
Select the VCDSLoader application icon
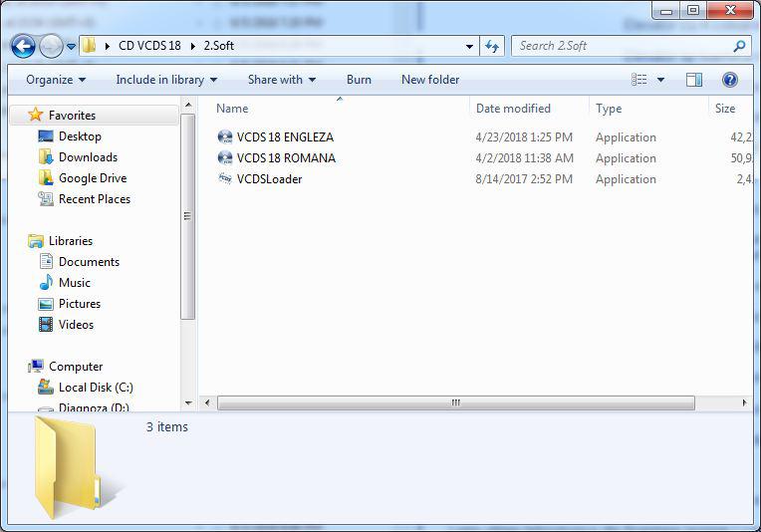click(225, 178)
